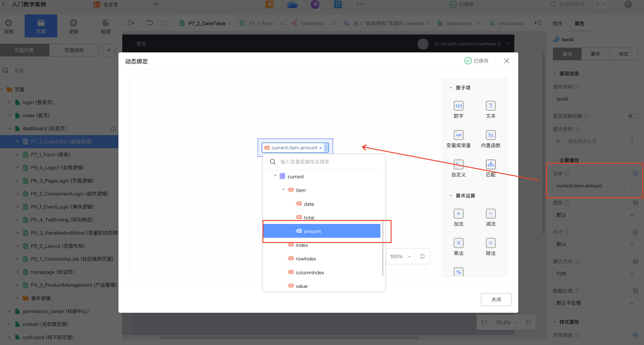Toggle 是否控制权限 switch
644x345 pixels.
[x=633, y=116]
